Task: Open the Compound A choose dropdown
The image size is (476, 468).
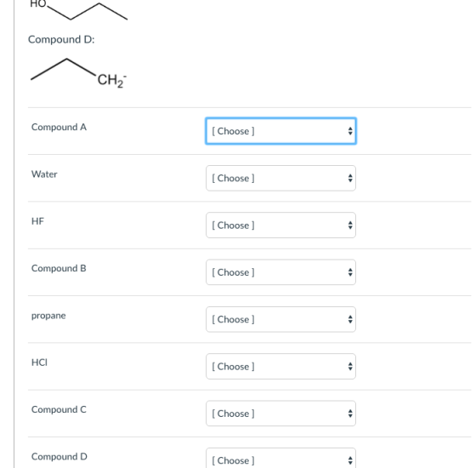Action: click(x=280, y=131)
